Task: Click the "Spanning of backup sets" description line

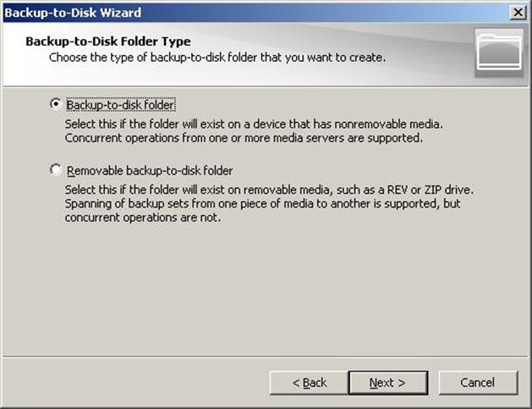Action: [262, 204]
